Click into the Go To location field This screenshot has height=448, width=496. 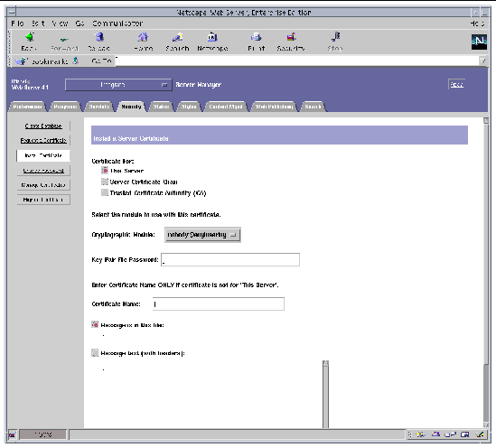click(x=296, y=61)
